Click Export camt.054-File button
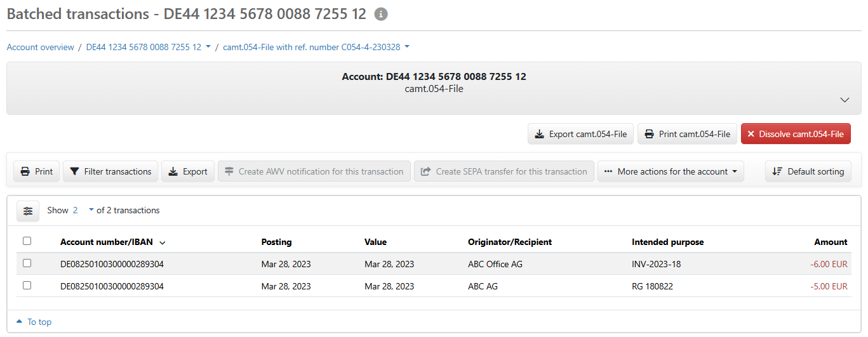Viewport: 868px width, 337px height. tap(580, 134)
